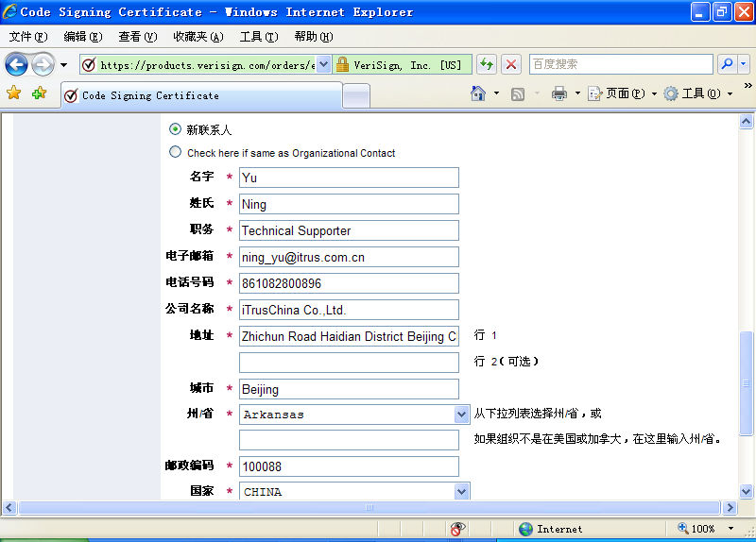Viewport: 756px width, 542px height.
Task: Open the 收藏夹 menu
Action: coord(198,37)
